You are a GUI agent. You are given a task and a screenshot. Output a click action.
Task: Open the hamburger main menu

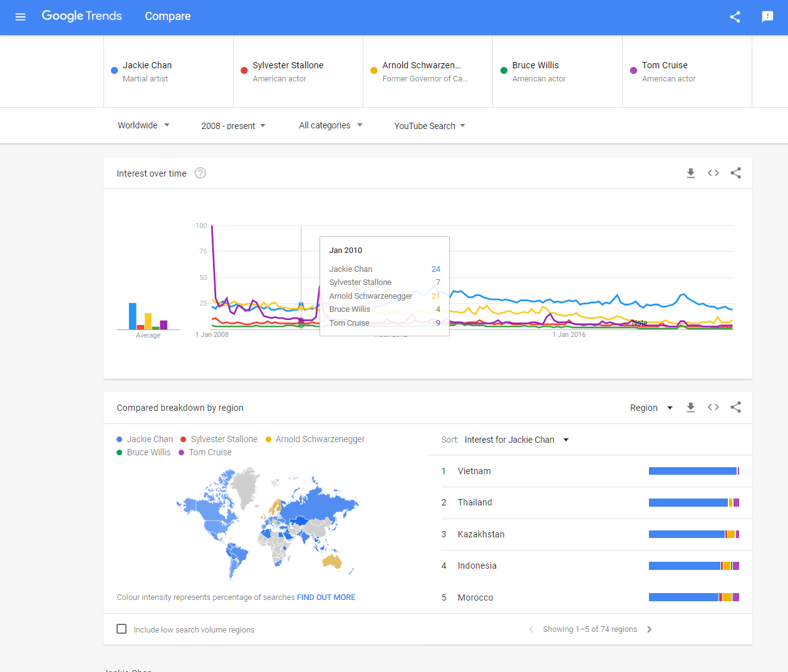[x=20, y=17]
